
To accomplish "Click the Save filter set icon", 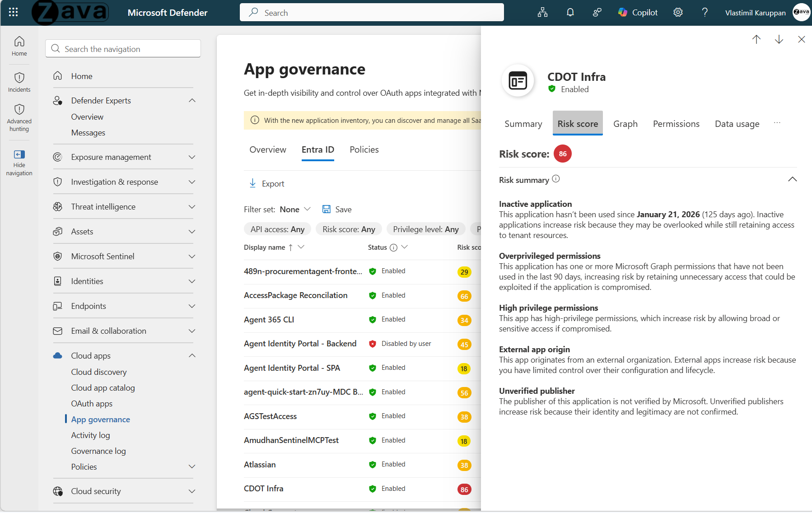I will (326, 209).
